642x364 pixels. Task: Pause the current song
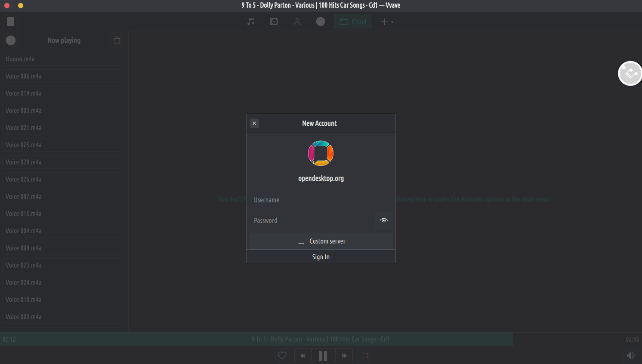(x=323, y=355)
